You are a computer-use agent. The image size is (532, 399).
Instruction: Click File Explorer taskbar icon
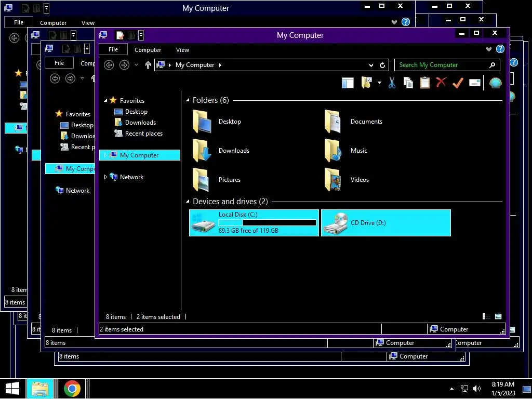click(39, 389)
